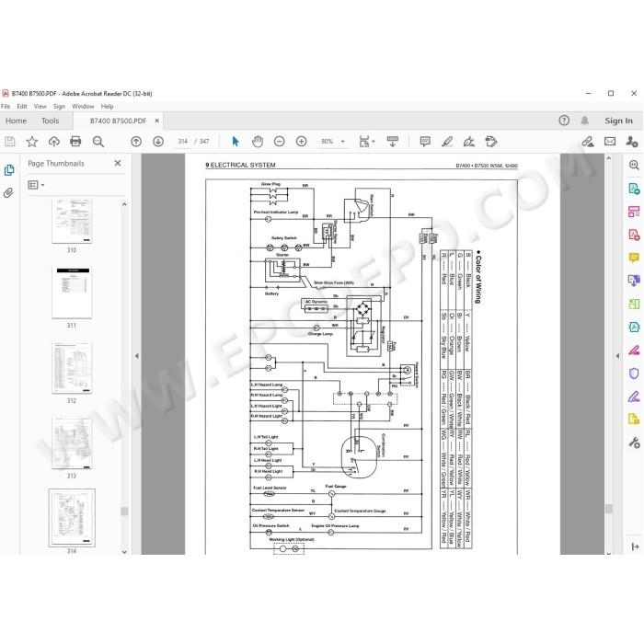Image resolution: width=644 pixels, height=644 pixels.
Task: Open Organize Pages tool in right pane
Action: 634,212
